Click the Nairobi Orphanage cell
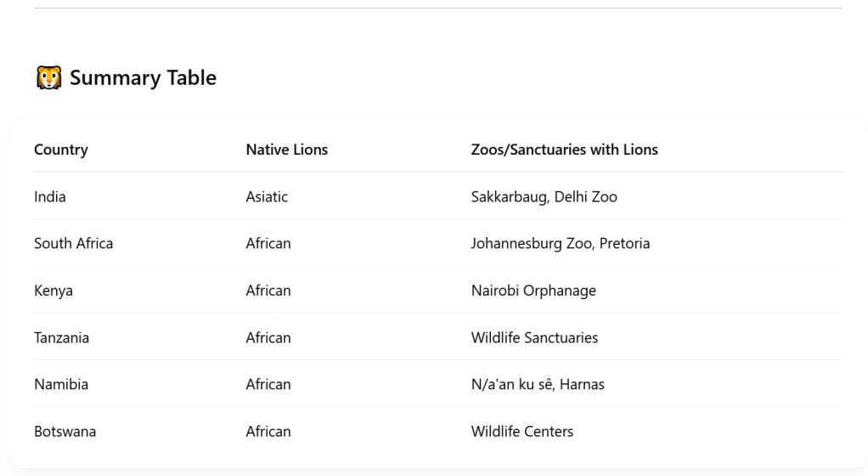The height and width of the screenshot is (476, 868). 533,291
